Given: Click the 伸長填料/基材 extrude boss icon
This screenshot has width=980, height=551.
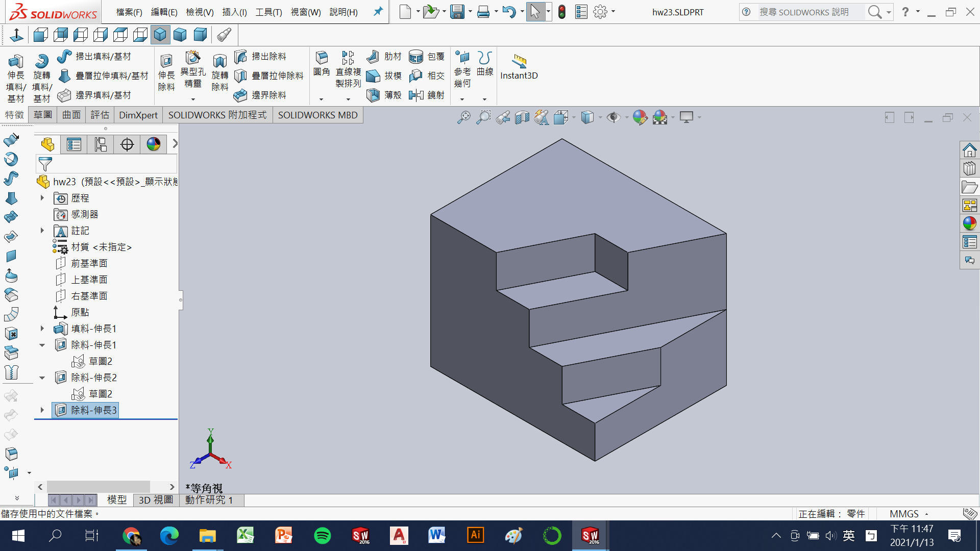Looking at the screenshot, I should [x=15, y=62].
